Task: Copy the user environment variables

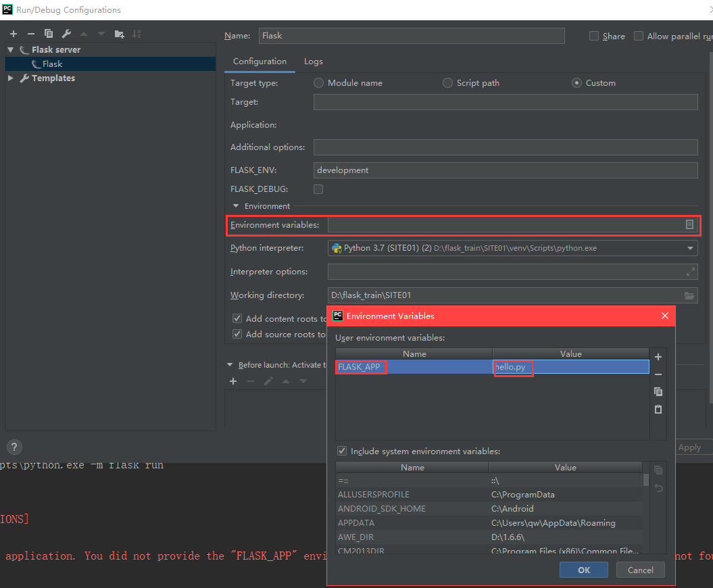Action: pyautogui.click(x=658, y=391)
